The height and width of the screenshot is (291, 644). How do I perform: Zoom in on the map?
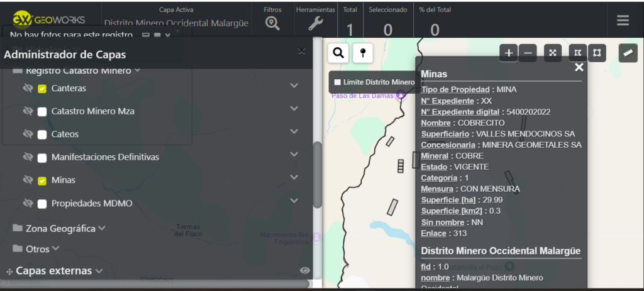pos(508,53)
